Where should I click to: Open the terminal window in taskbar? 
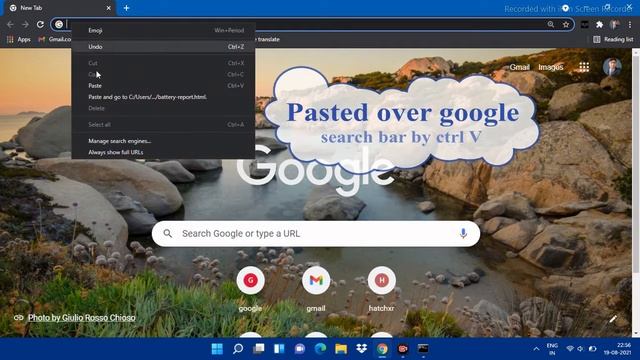click(423, 349)
